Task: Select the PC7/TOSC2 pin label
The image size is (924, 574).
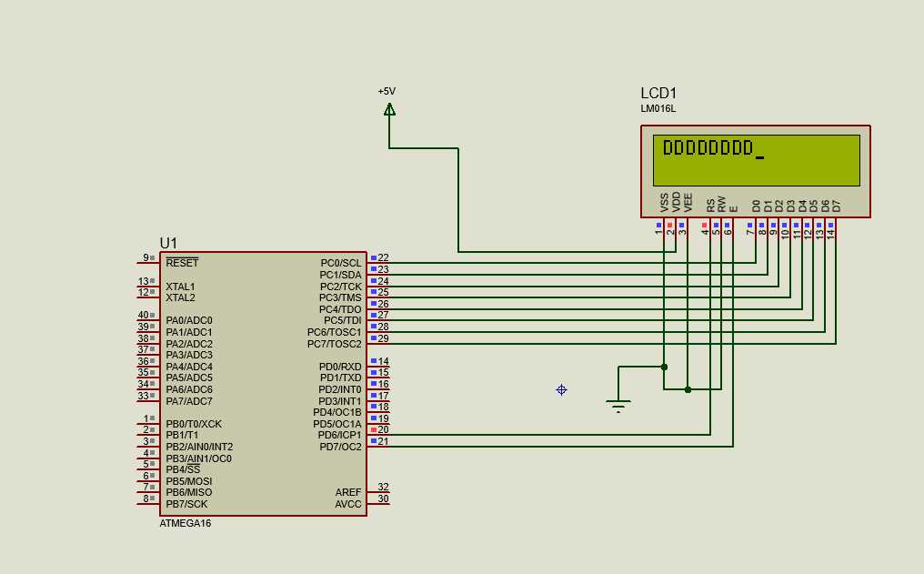Action: 335,344
